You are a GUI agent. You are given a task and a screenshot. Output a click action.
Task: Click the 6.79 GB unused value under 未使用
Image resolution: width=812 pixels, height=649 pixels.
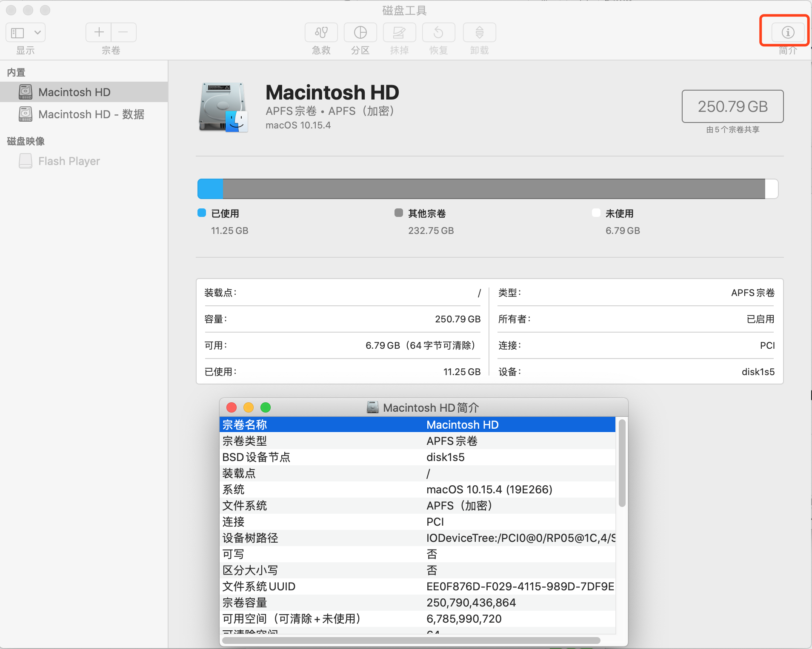[x=623, y=231]
